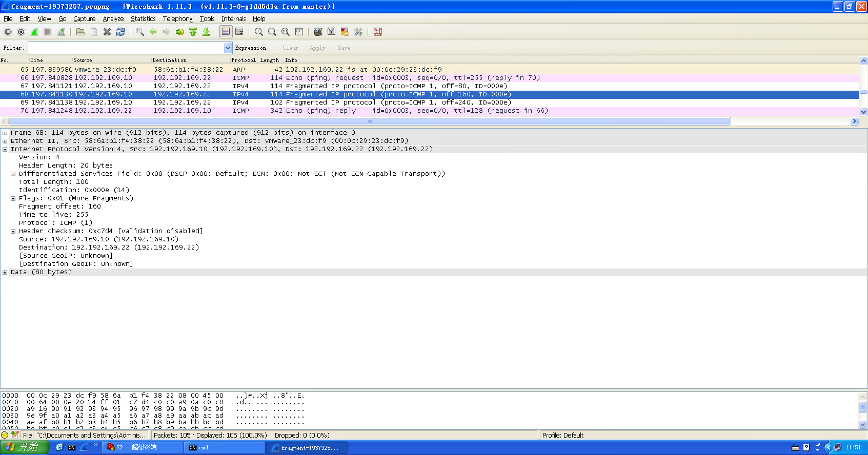Click the Profile: Default status bar entry
Image resolution: width=868 pixels, height=455 pixels.
click(x=563, y=435)
